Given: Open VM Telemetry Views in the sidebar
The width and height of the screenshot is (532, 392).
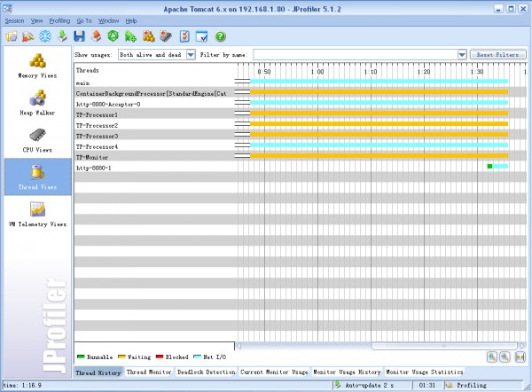Looking at the screenshot, I should coord(37,214).
